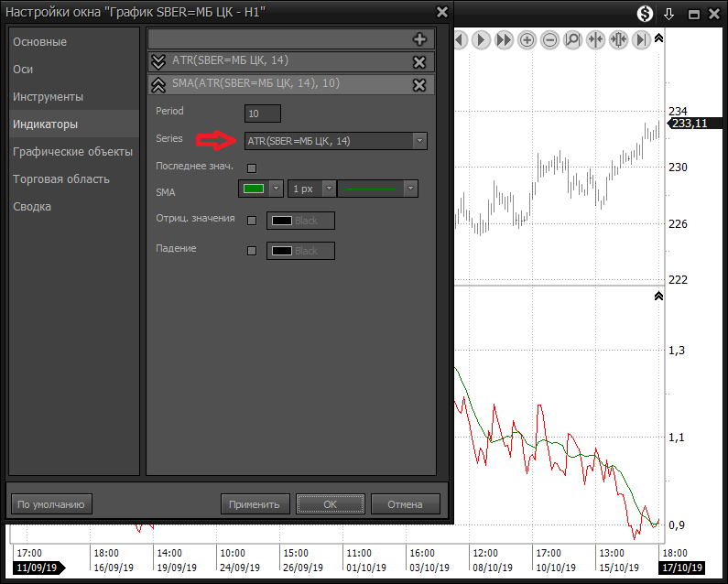The image size is (728, 584).
Task: Expand the ATR(SBER=МБ ЦК, 14) settings section
Action: (158, 62)
